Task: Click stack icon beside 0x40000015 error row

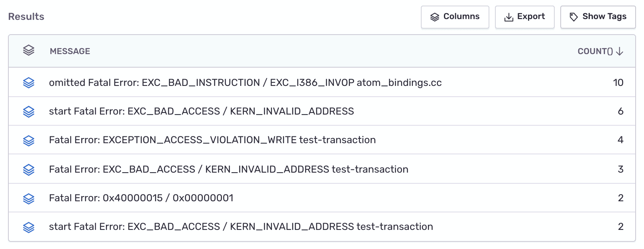Action: click(29, 198)
